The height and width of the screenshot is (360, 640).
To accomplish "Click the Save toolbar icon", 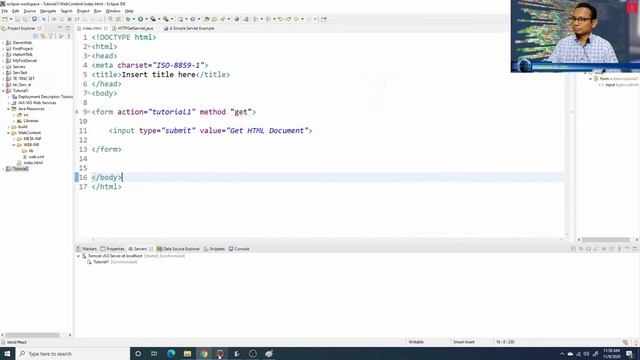I will pos(17,19).
